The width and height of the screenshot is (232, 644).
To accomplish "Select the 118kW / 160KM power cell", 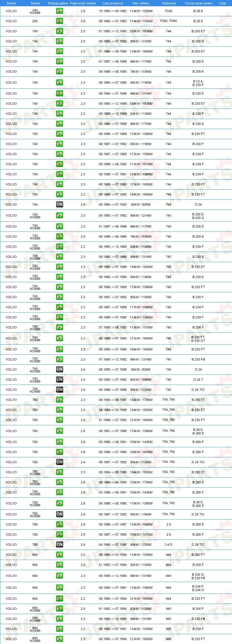I will coord(141,51).
